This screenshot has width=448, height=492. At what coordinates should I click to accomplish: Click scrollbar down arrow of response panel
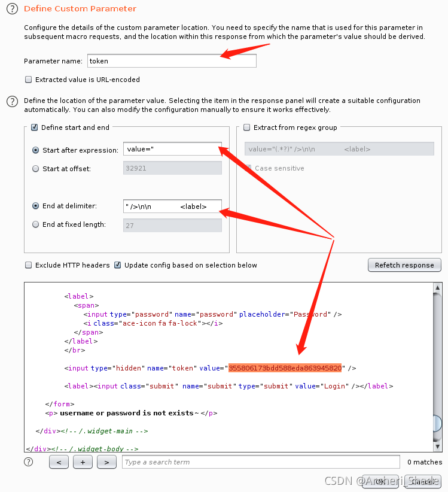pos(438,447)
